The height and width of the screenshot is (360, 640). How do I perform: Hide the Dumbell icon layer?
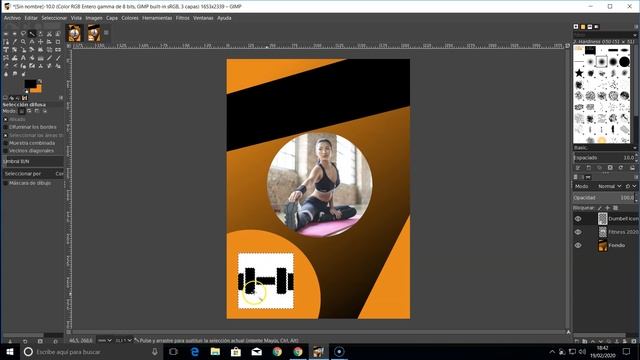(x=578, y=219)
